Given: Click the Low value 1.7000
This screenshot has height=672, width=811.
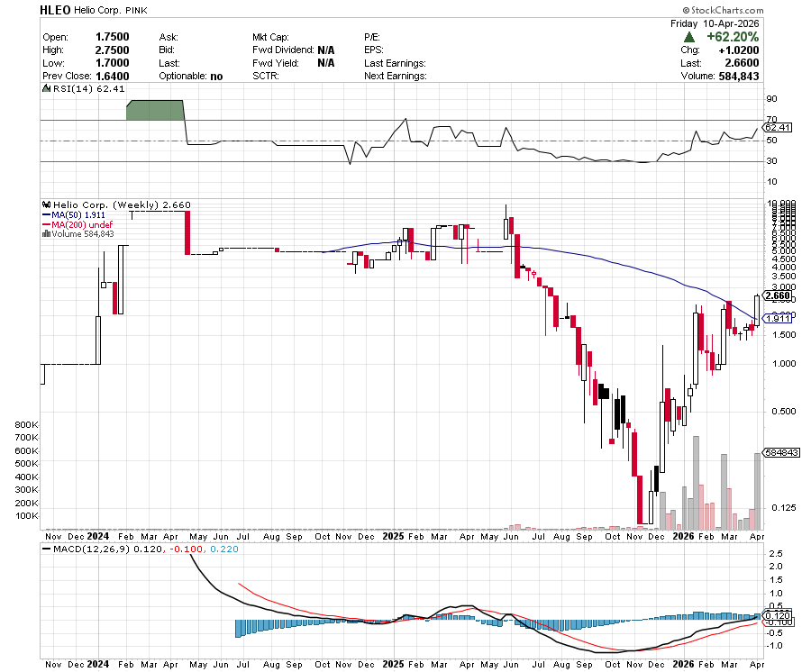Looking at the screenshot, I should 113,63.
